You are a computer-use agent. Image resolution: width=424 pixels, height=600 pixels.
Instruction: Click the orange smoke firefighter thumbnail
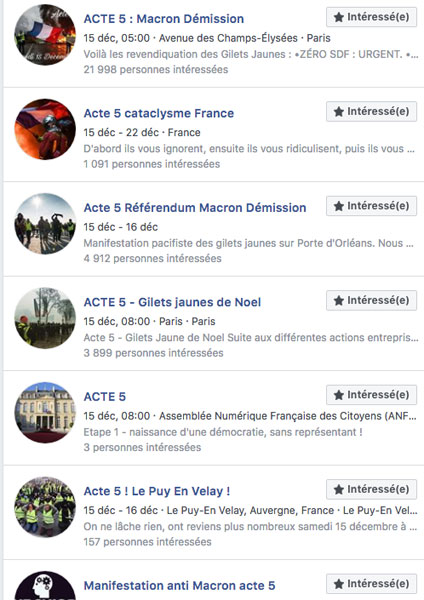click(45, 129)
